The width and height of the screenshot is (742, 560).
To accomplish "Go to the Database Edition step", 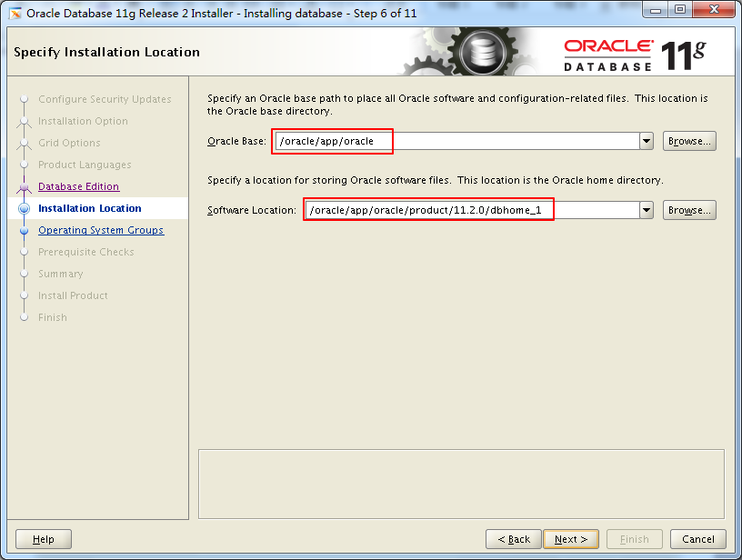I will [78, 186].
